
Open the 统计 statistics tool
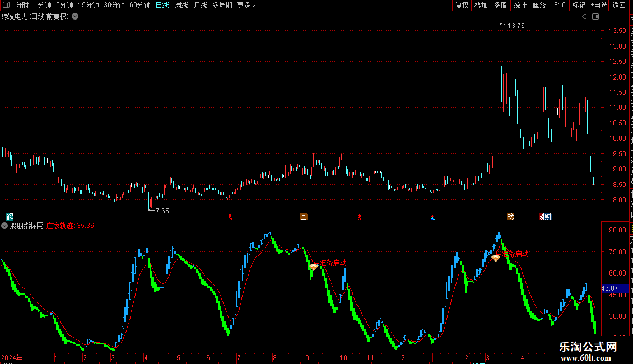[519, 5]
